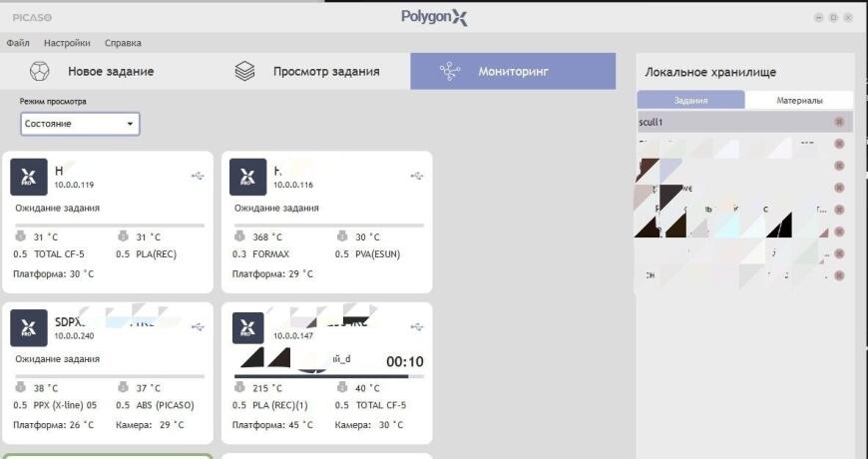Click USB icon on printer 10.0.0.240 card
This screenshot has height=459, width=868.
click(x=198, y=327)
